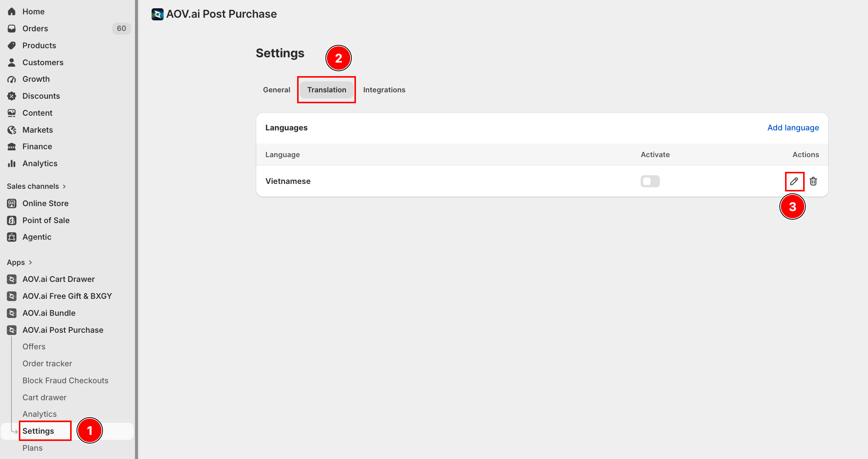The image size is (868, 459).
Task: Toggle the Vietnamese Activate switch
Action: tap(650, 181)
